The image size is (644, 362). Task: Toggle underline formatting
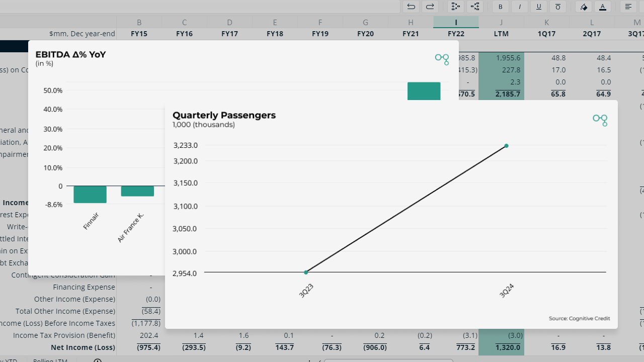(538, 7)
